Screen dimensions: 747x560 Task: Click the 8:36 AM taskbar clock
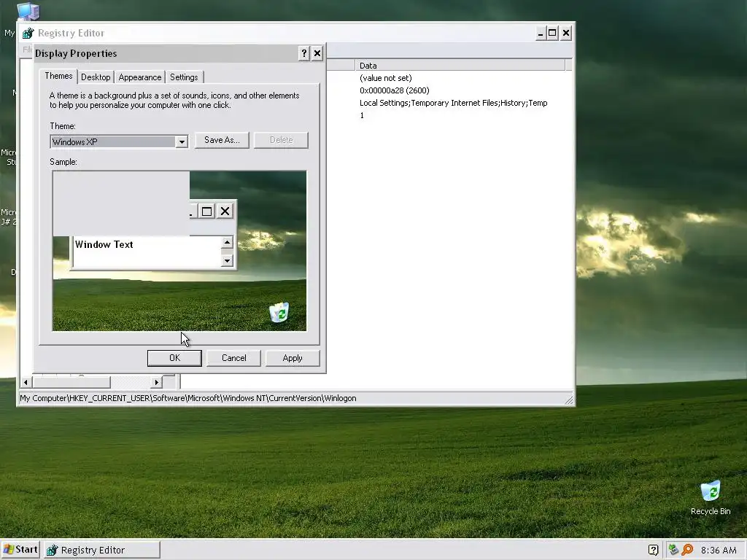[719, 551]
